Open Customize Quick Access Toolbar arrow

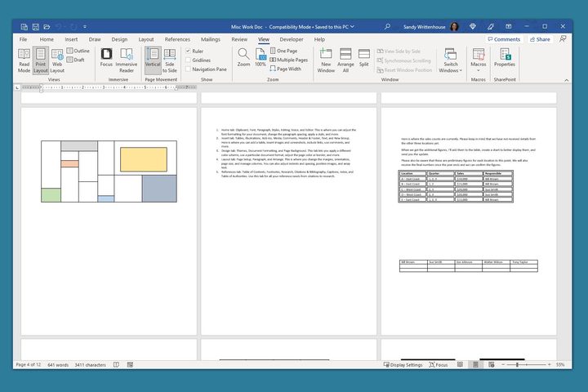click(85, 27)
